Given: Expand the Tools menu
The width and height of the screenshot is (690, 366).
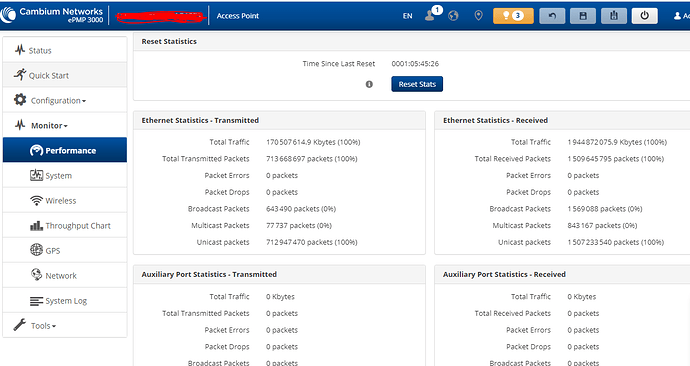Looking at the screenshot, I should (65, 326).
